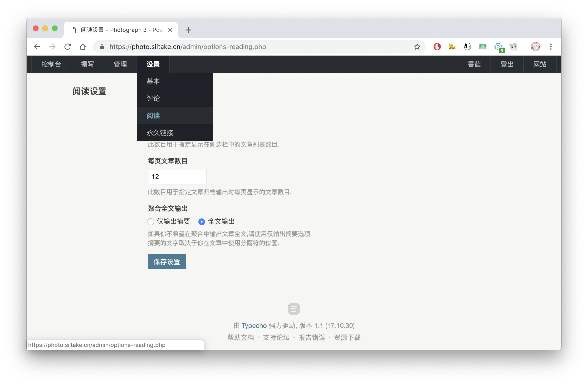Open the user profile avatar
The height and width of the screenshot is (385, 588).
(535, 47)
